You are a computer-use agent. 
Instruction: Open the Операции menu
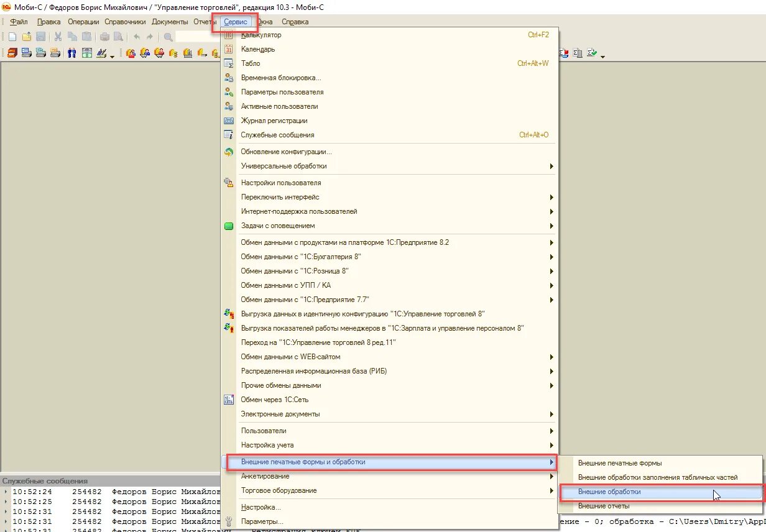click(83, 22)
